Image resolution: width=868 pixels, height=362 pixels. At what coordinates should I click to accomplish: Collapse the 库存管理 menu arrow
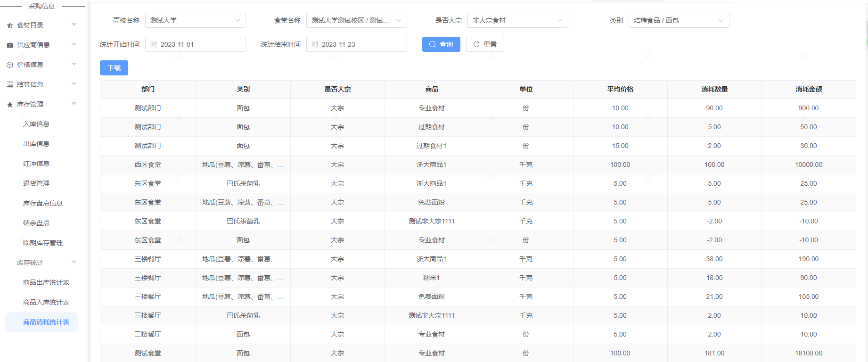pyautogui.click(x=74, y=104)
